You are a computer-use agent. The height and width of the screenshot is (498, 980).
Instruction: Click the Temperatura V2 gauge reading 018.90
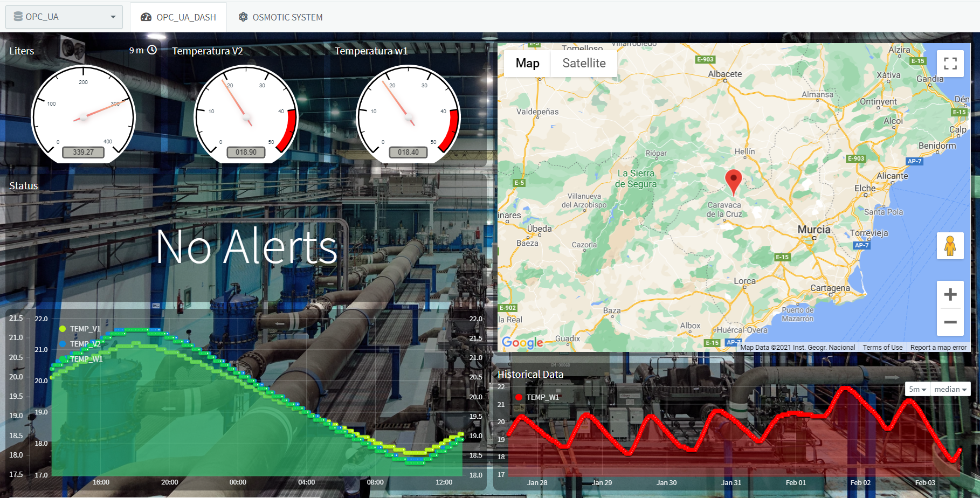[246, 152]
